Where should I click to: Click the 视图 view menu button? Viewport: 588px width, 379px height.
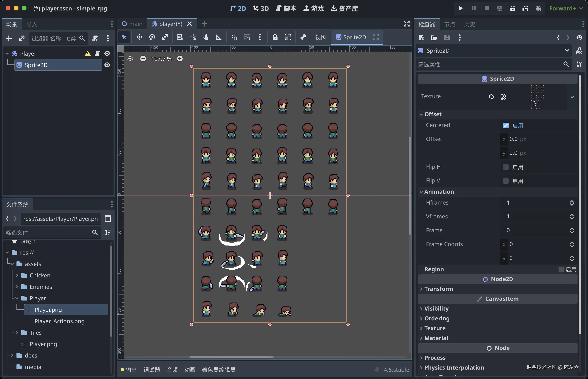click(321, 37)
